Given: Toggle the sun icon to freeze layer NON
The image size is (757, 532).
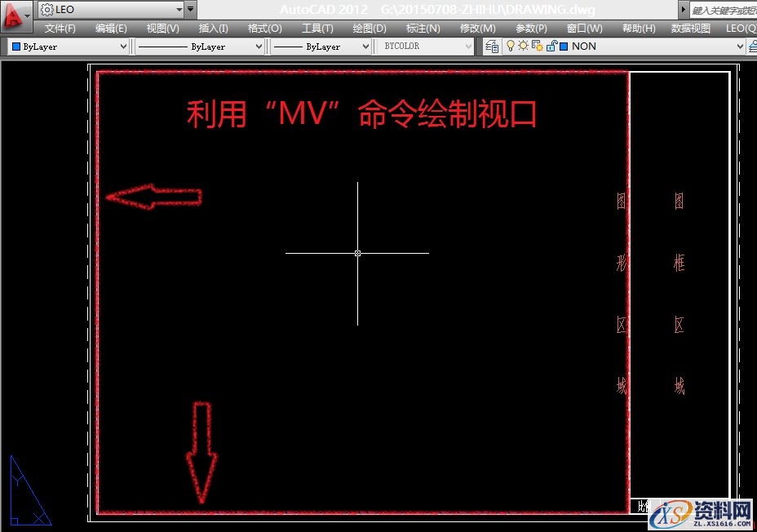Looking at the screenshot, I should pos(523,46).
